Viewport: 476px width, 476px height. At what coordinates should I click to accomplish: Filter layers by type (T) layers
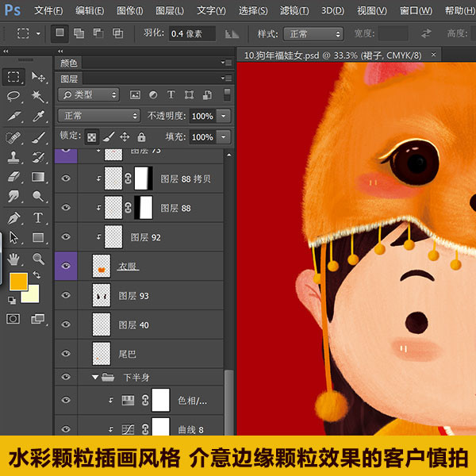pos(171,95)
